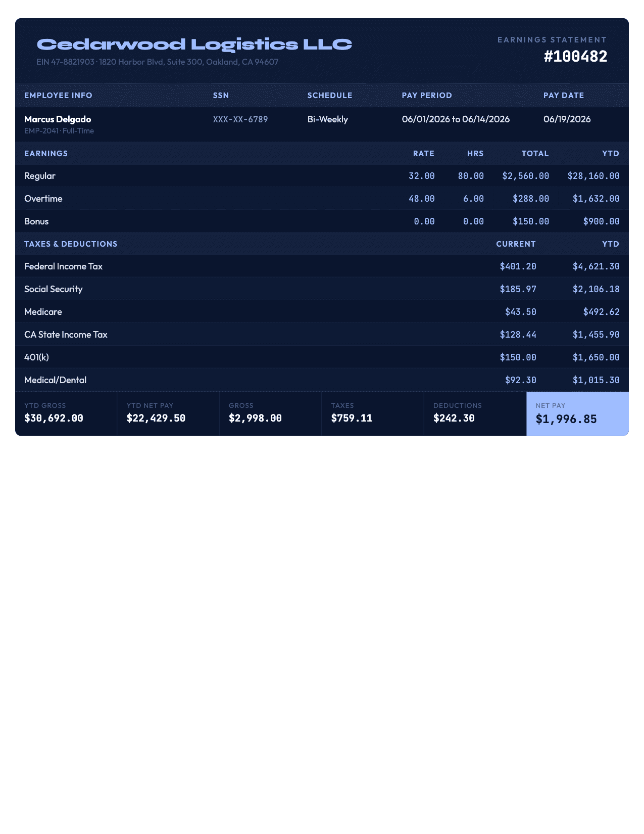Select the masked SSN XXX-XX-6789

point(240,119)
